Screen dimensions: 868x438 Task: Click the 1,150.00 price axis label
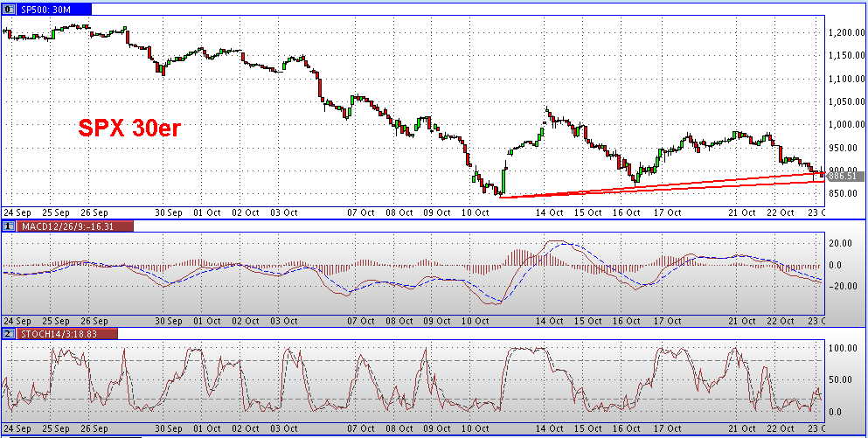pyautogui.click(x=846, y=56)
